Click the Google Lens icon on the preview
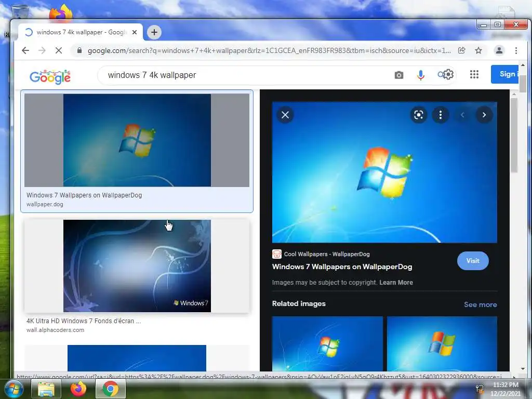The image size is (532, 399). click(x=419, y=115)
